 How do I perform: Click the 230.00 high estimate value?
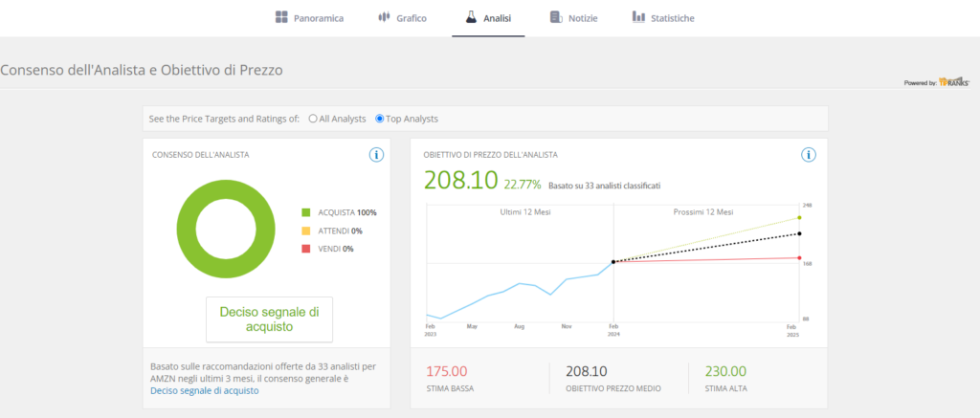click(x=725, y=371)
